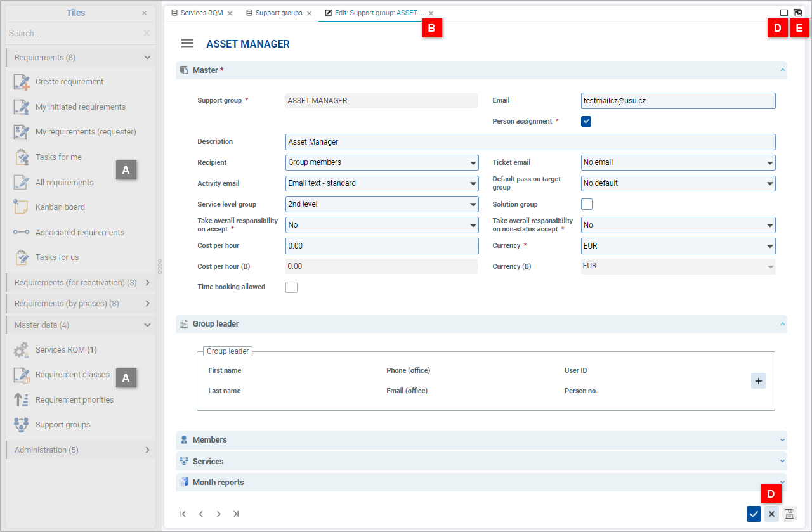Go to the first record navigation arrow
812x532 pixels.
(x=183, y=514)
